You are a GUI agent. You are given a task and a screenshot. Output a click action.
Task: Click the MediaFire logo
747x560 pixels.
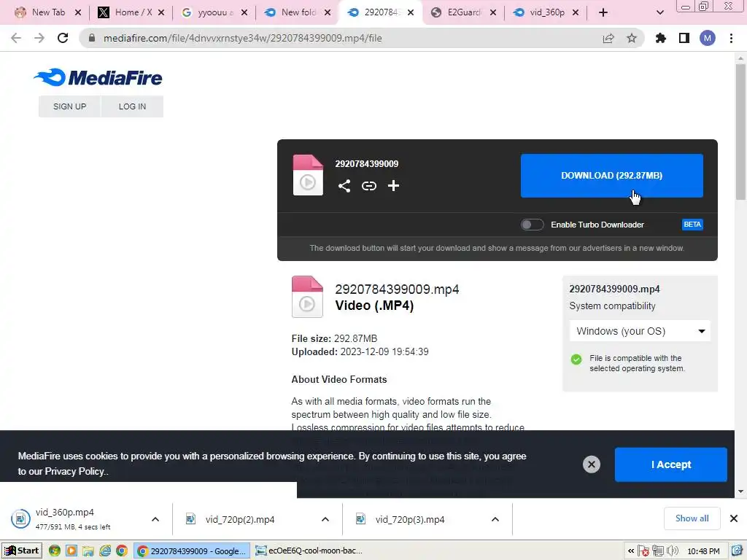click(98, 77)
